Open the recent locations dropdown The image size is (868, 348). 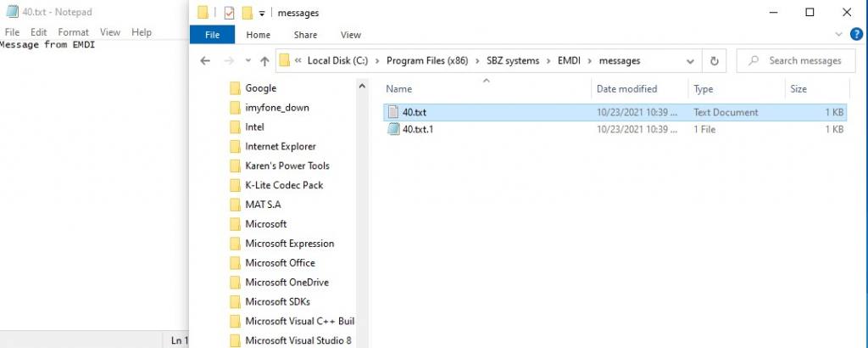click(248, 61)
